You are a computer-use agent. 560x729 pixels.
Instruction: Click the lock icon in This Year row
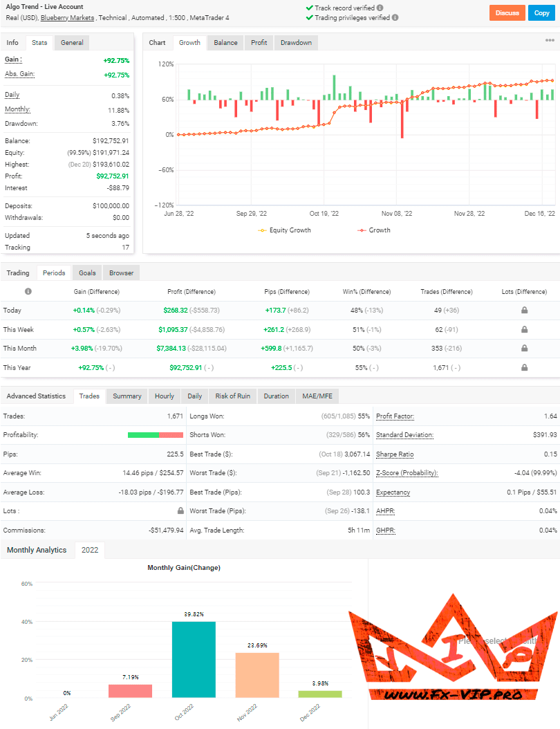pyautogui.click(x=525, y=367)
